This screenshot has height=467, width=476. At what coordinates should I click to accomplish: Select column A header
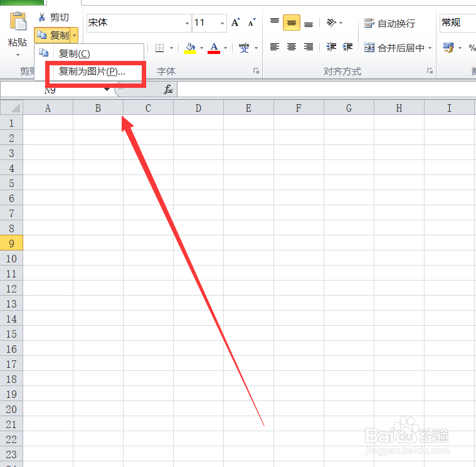[x=48, y=108]
